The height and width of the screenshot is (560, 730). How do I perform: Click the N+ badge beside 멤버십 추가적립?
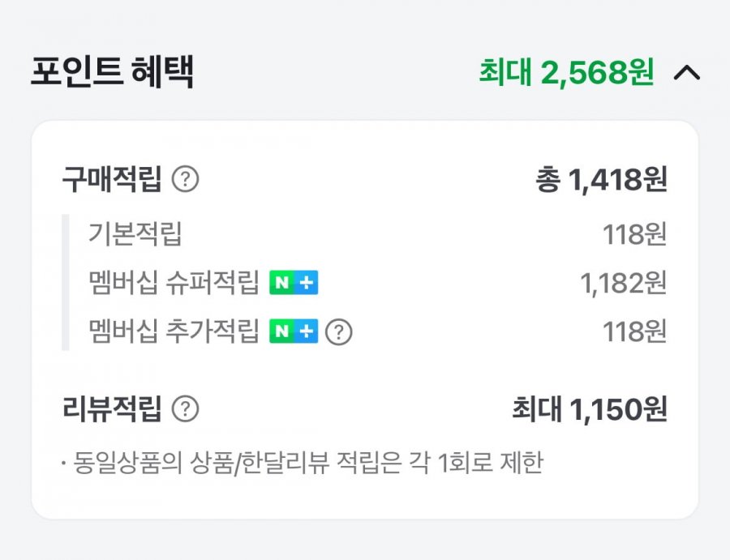tap(294, 331)
